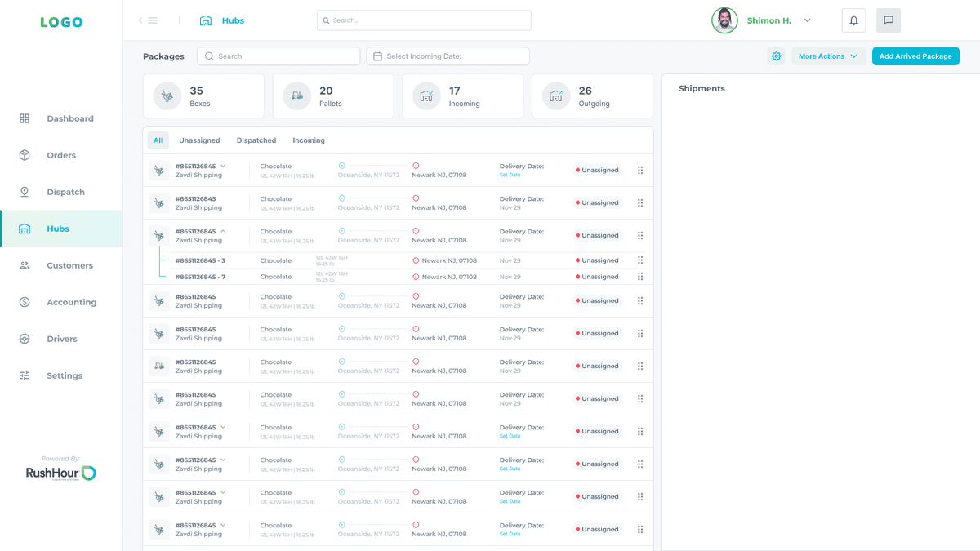Switch to the Dispatched tab

tap(256, 140)
